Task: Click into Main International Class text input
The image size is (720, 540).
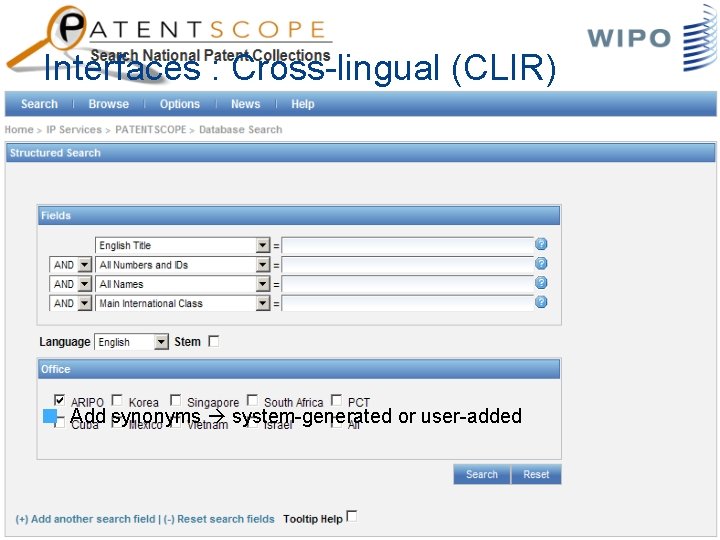Action: (x=407, y=303)
